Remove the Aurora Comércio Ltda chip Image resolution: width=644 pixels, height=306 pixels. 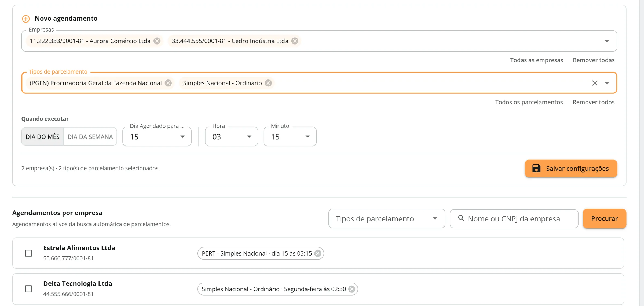point(157,41)
